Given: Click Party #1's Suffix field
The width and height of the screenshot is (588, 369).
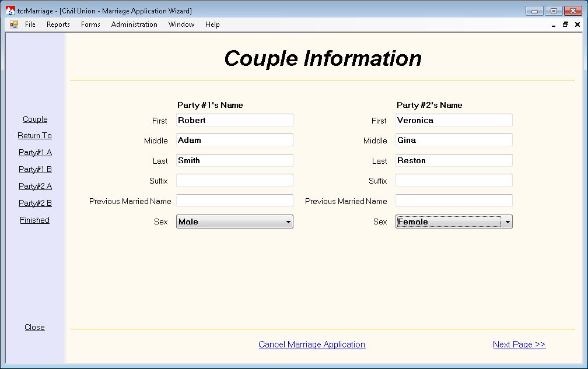Looking at the screenshot, I should (x=235, y=181).
